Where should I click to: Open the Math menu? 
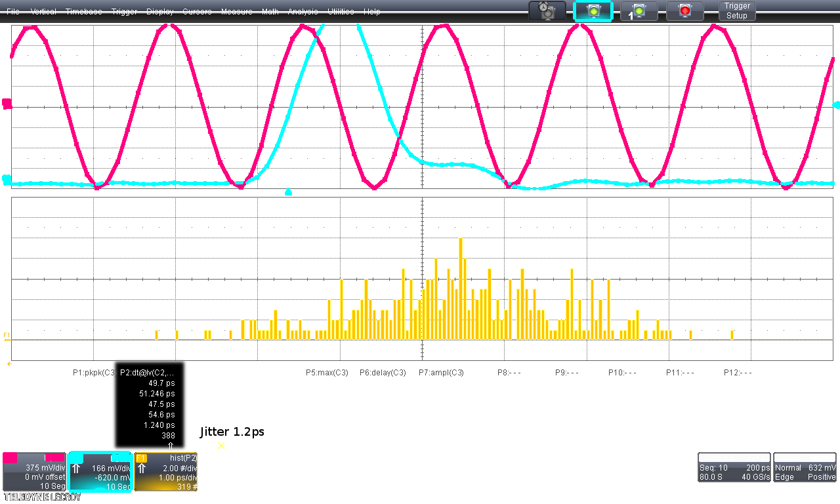270,12
